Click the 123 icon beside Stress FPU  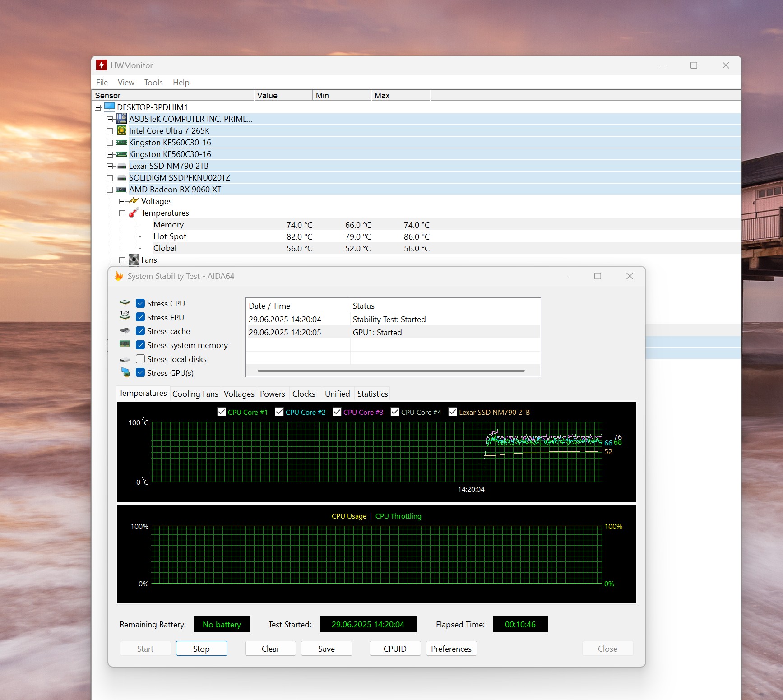point(125,315)
